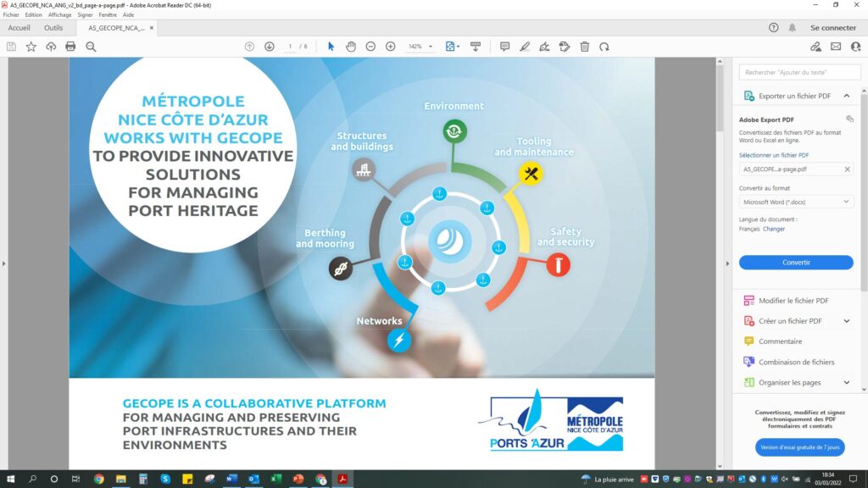
Task: Zoom in with the plus icon
Action: [391, 47]
